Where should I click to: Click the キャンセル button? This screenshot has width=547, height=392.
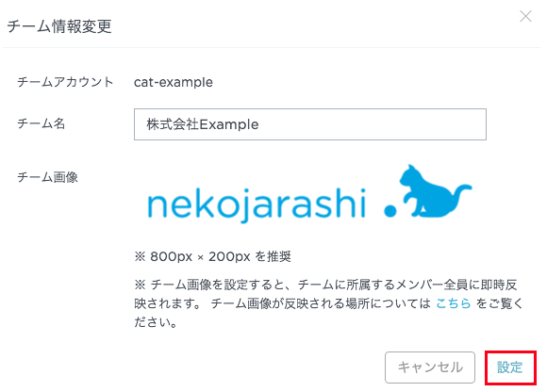click(430, 367)
